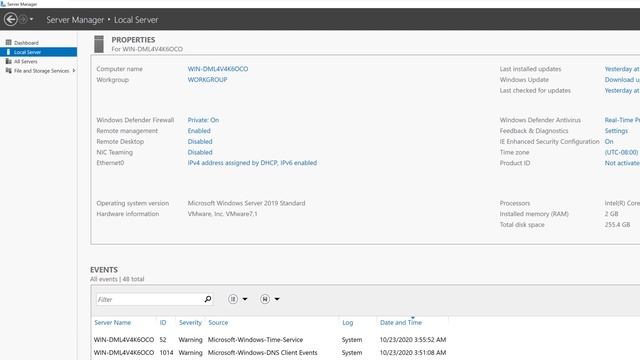The height and width of the screenshot is (360, 640).
Task: Select the Microsoft-Windows-DNS Client Events row
Action: point(270,353)
